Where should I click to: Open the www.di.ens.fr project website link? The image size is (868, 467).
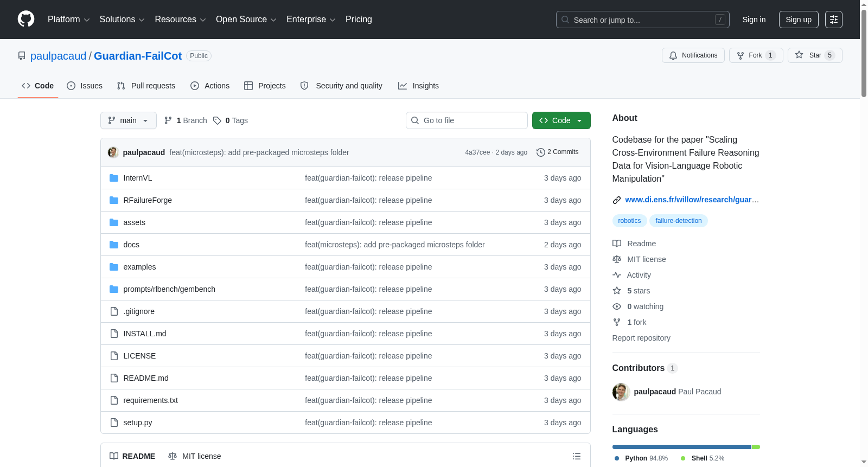click(x=692, y=200)
